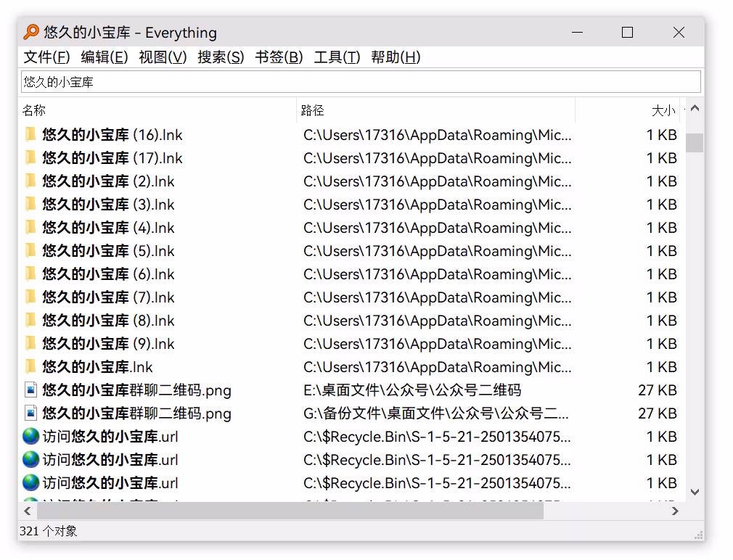Click the horizontal scrollbar thumb
The height and width of the screenshot is (560, 733).
click(x=290, y=511)
